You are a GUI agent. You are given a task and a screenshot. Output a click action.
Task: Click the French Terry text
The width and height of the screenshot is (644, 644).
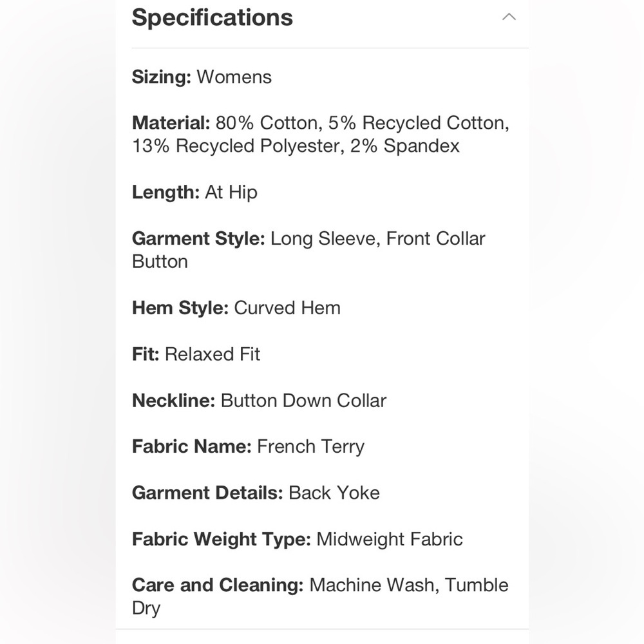coord(311,448)
